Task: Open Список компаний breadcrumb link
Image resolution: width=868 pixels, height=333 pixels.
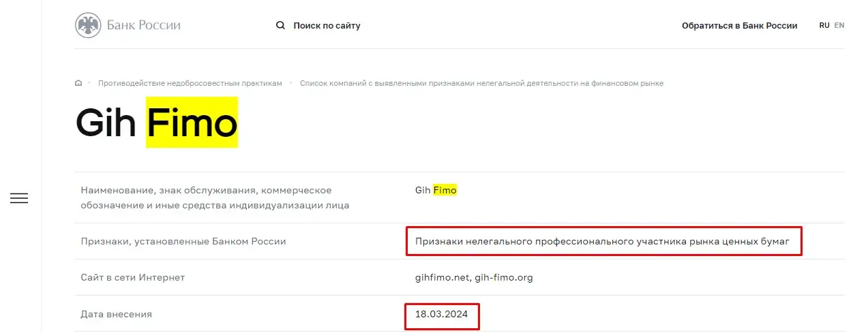Action: click(481, 83)
